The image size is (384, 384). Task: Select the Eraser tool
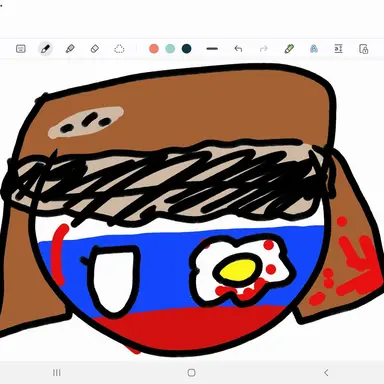(95, 49)
